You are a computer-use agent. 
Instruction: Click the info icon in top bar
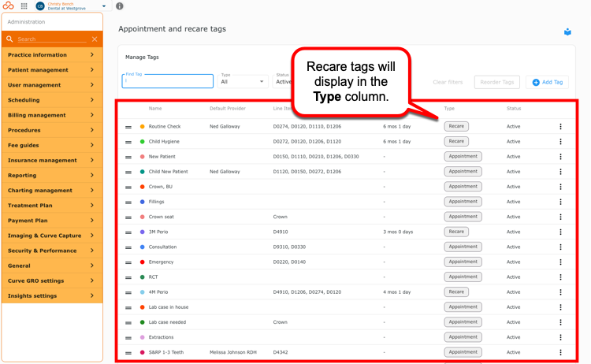(x=120, y=6)
